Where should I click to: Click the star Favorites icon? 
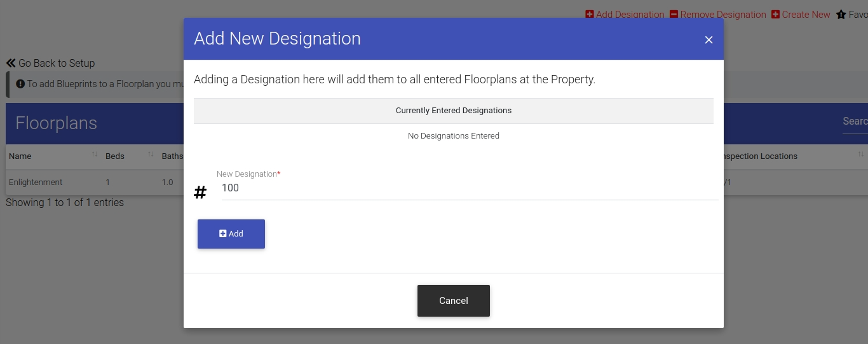(x=841, y=15)
